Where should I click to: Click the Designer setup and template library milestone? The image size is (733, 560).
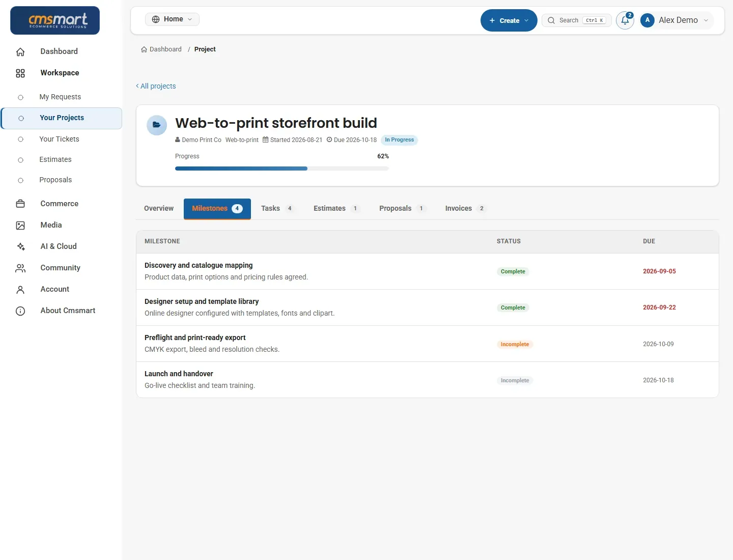pos(202,301)
